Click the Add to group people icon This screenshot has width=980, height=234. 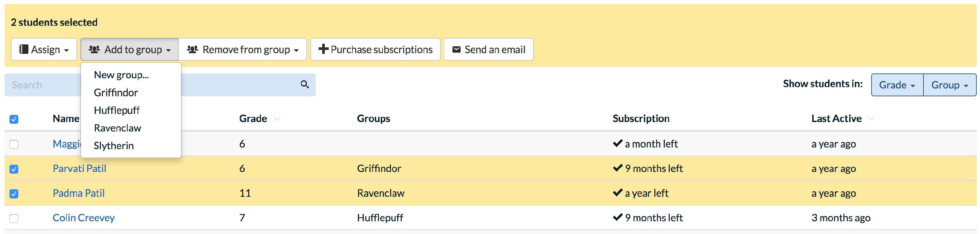(94, 49)
